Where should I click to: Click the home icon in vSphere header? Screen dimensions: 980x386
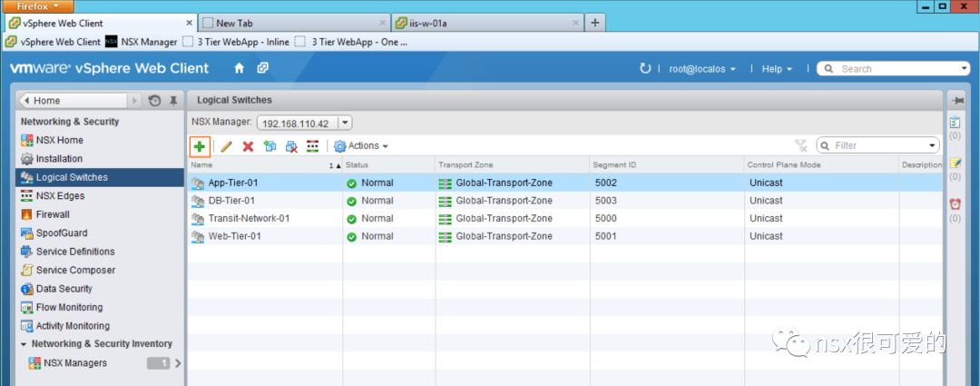coord(239,68)
